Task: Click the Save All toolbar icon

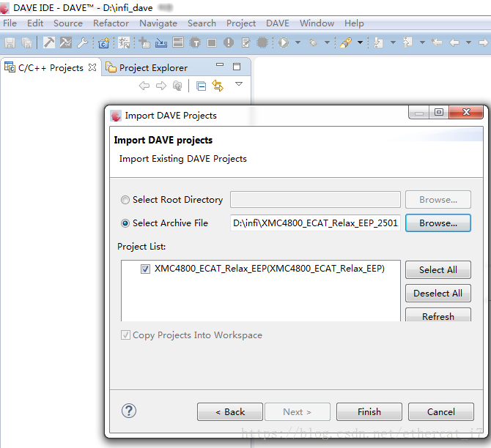Action: 26,42
